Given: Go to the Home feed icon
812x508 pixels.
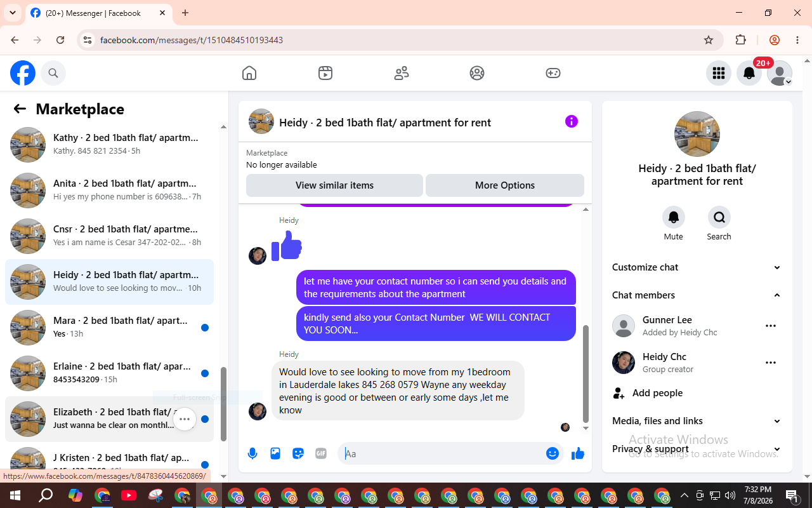Looking at the screenshot, I should point(249,73).
